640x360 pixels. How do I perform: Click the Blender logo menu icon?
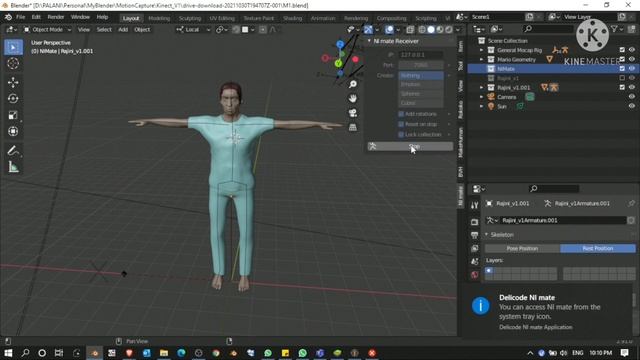pos(8,17)
